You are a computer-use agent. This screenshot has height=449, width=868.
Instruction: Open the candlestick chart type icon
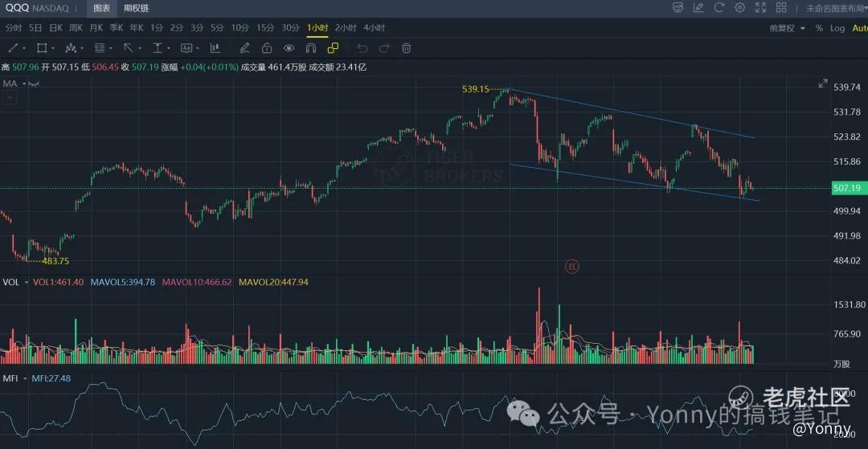[x=215, y=48]
